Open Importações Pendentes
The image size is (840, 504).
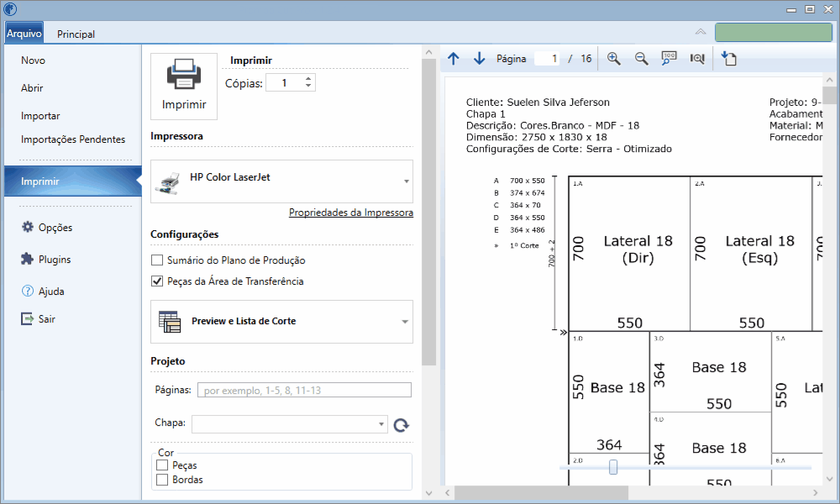pos(73,139)
